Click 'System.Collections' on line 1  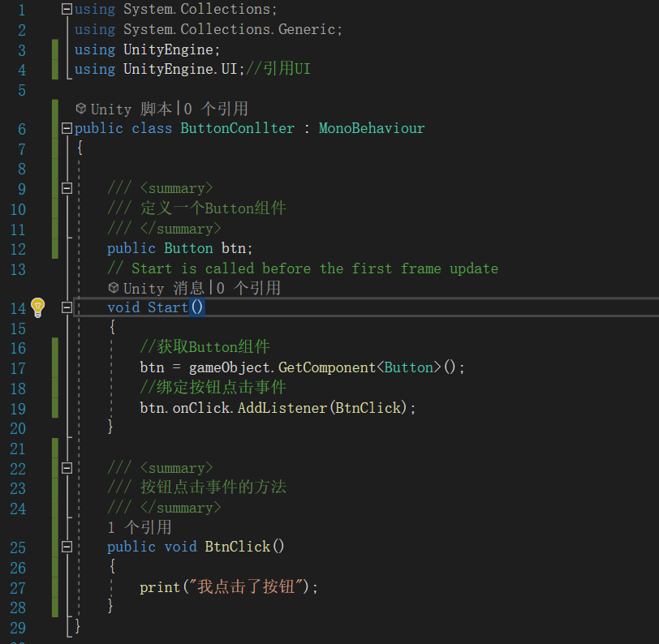click(x=196, y=9)
